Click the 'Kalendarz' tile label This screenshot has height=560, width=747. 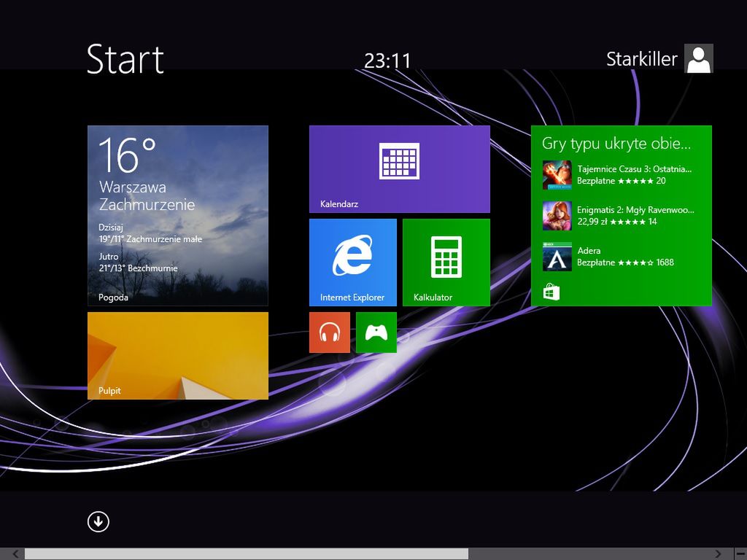[x=339, y=204]
